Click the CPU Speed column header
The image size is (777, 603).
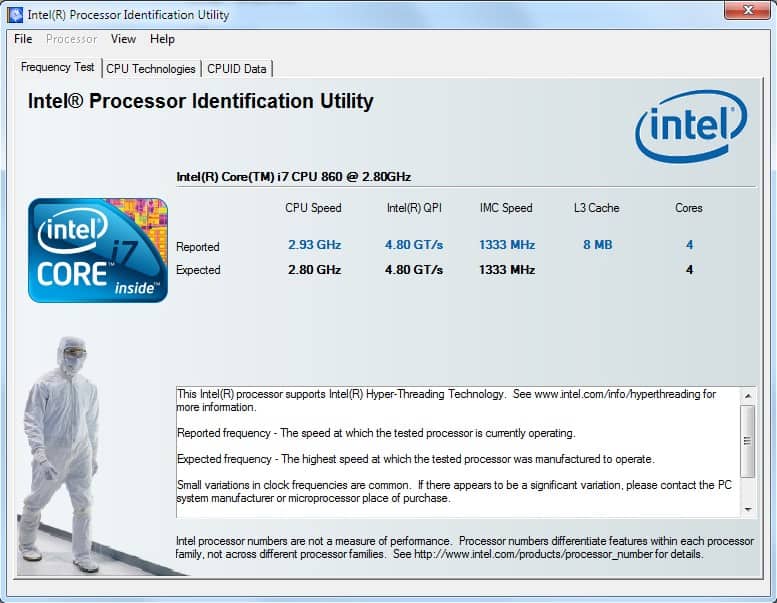pyautogui.click(x=313, y=208)
